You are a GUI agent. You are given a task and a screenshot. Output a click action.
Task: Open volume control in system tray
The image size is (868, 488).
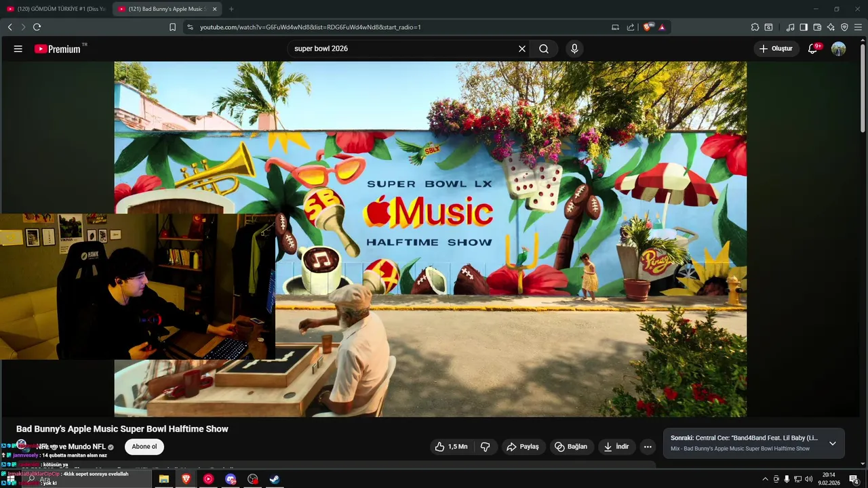[808, 479]
